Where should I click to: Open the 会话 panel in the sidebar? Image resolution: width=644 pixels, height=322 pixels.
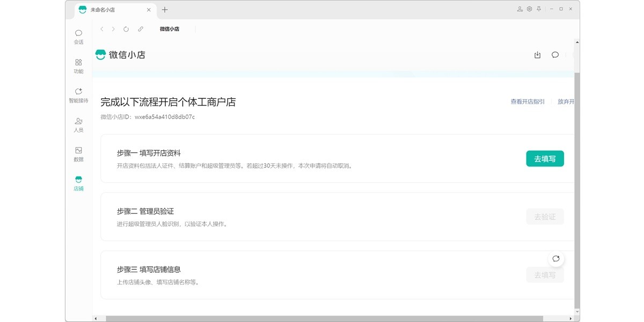click(78, 36)
